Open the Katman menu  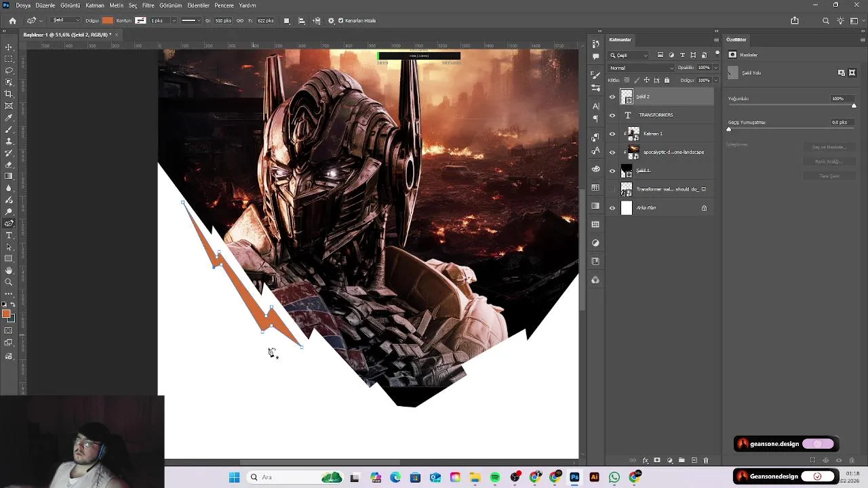pyautogui.click(x=95, y=5)
